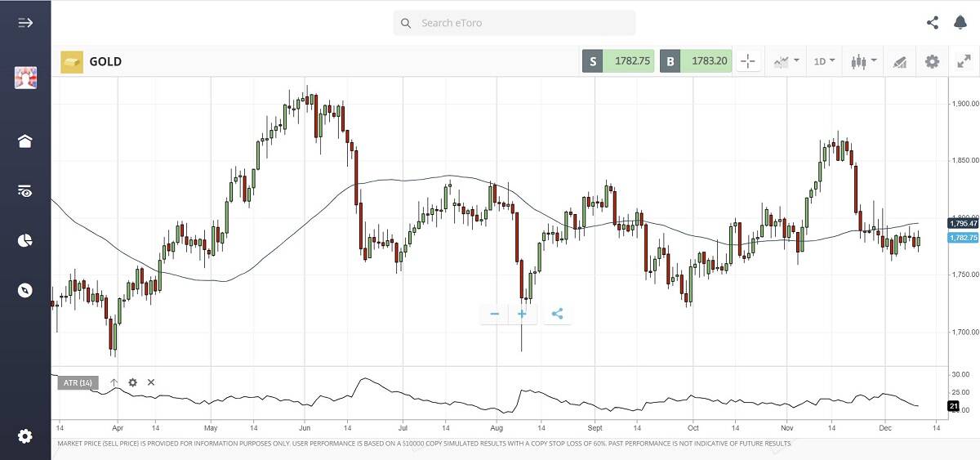This screenshot has height=460, width=980.
Task: Click the 1,782.75 current price label
Action: 963,238
